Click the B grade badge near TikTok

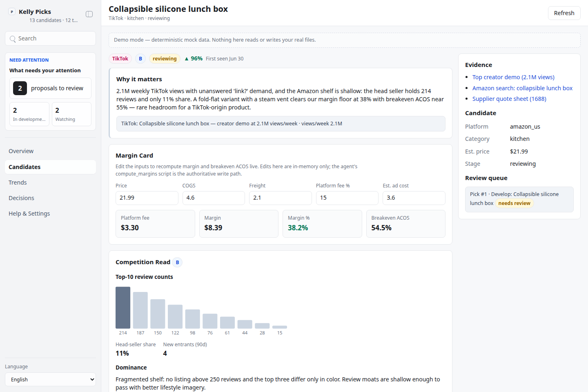(x=140, y=59)
